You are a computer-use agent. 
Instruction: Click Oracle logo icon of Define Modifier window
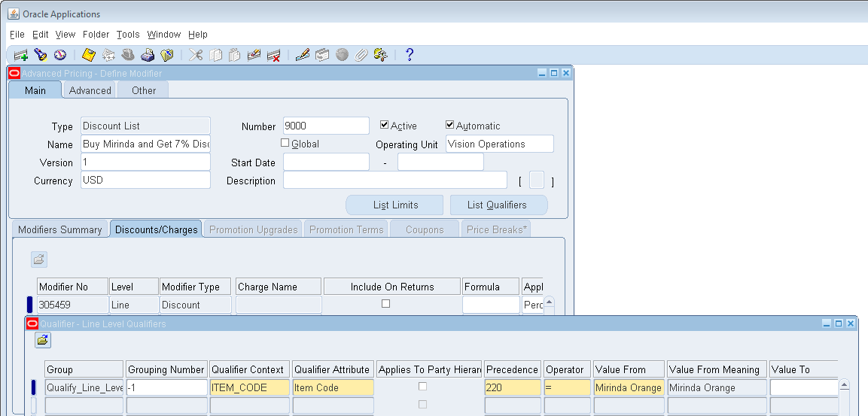pos(15,73)
